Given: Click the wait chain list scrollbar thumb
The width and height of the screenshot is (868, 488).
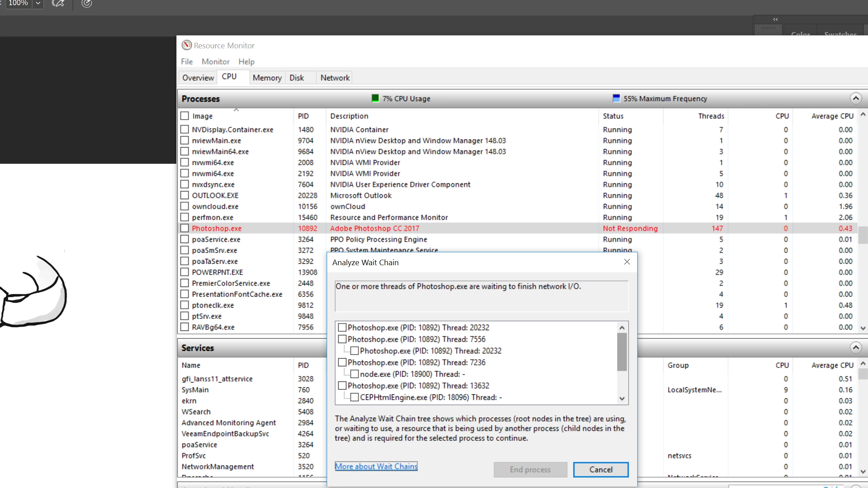Looking at the screenshot, I should point(622,352).
